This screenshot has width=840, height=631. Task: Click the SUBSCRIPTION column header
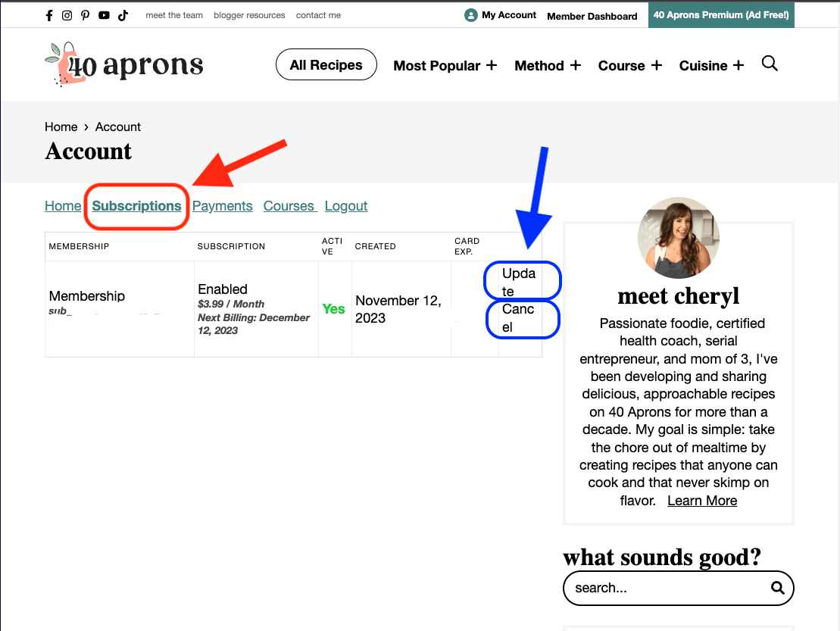[231, 246]
